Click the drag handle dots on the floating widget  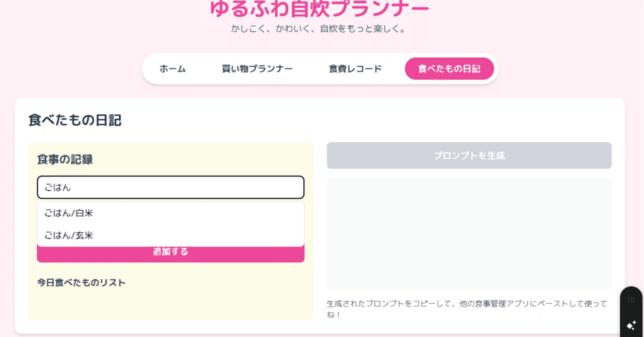coord(631,300)
